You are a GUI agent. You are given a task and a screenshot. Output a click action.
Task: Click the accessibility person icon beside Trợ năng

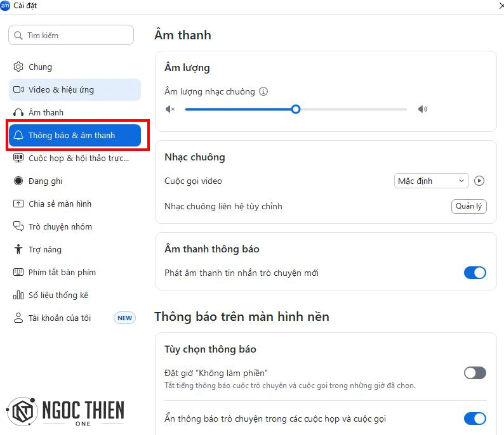[x=18, y=249]
